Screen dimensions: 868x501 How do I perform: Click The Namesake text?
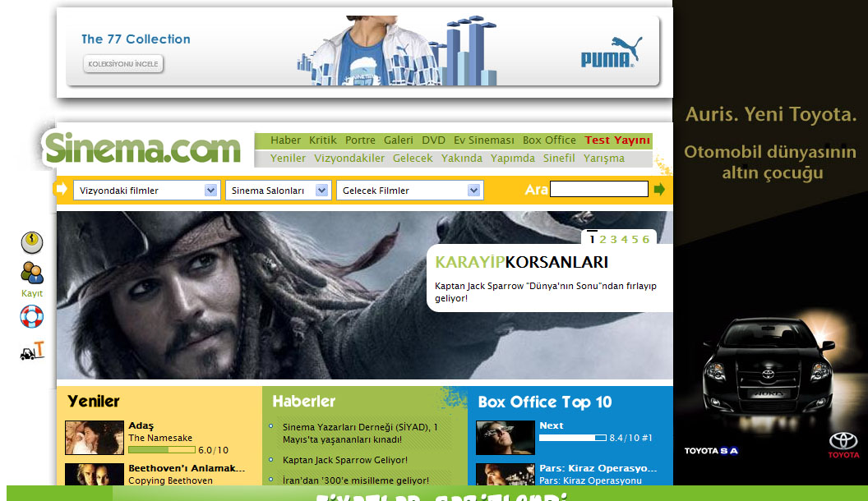point(160,438)
